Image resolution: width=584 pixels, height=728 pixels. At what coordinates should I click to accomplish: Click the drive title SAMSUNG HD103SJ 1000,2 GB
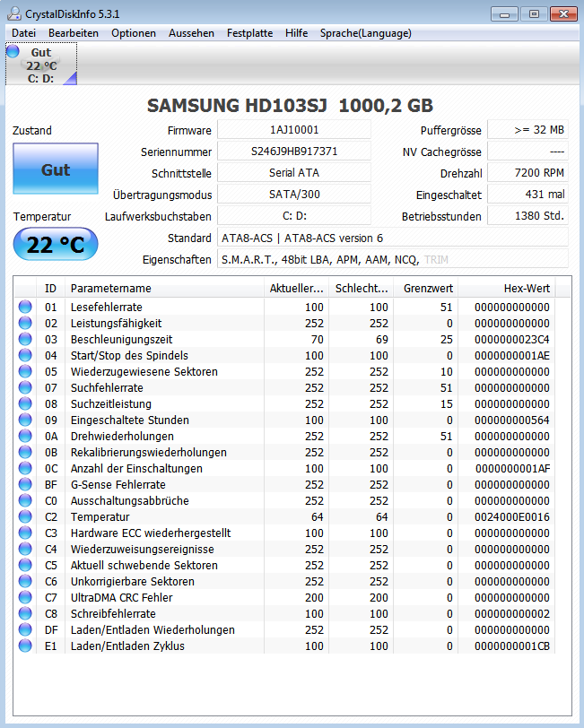[x=290, y=106]
